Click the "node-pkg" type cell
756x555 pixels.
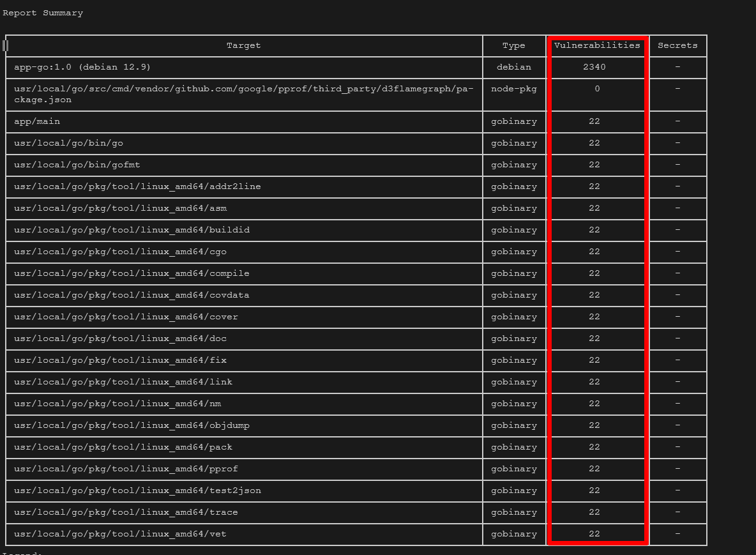coord(513,89)
